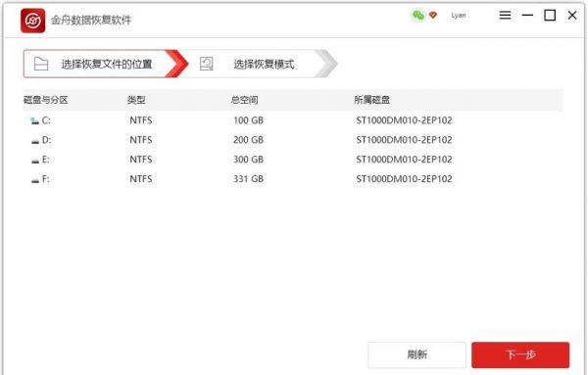Minimize the recovery software window
This screenshot has width=588, height=375.
coord(527,15)
